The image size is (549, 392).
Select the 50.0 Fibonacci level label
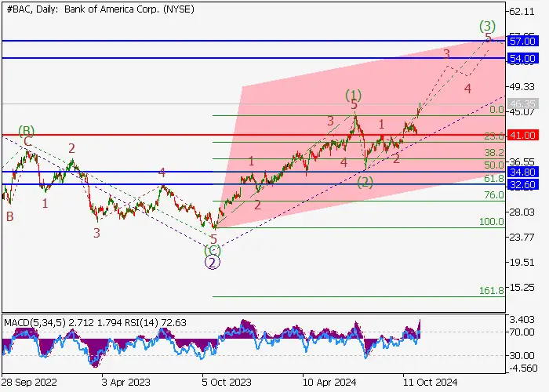tap(494, 165)
